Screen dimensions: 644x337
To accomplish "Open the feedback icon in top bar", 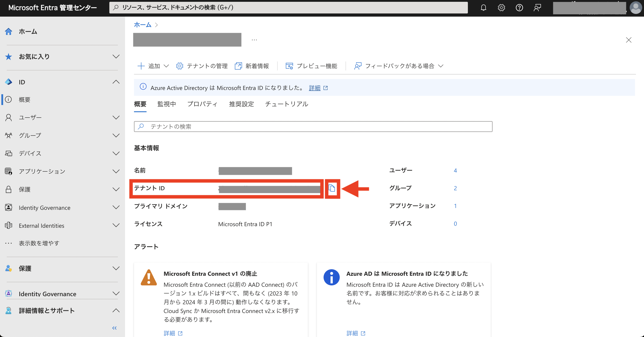I will pos(537,8).
